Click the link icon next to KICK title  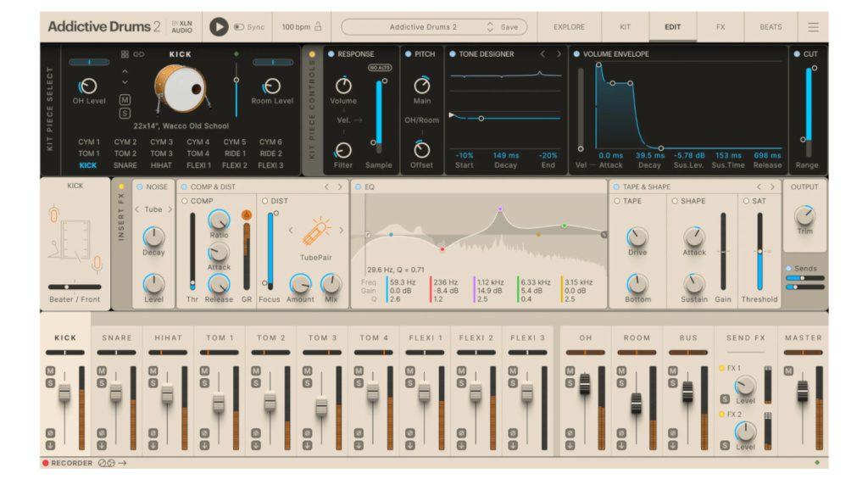[x=138, y=54]
